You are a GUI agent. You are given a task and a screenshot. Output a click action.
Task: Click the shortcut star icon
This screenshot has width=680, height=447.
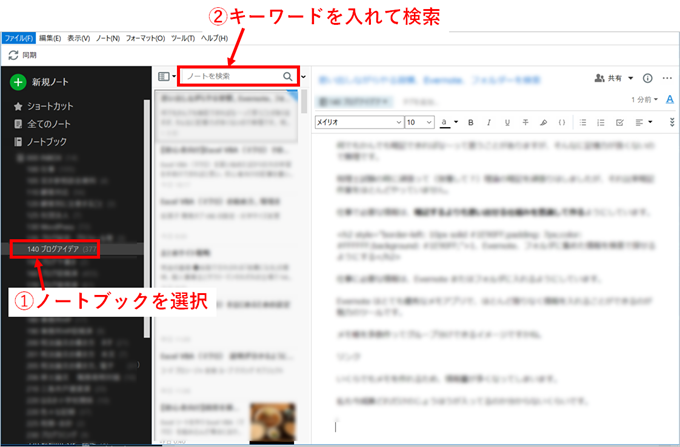tap(18, 107)
